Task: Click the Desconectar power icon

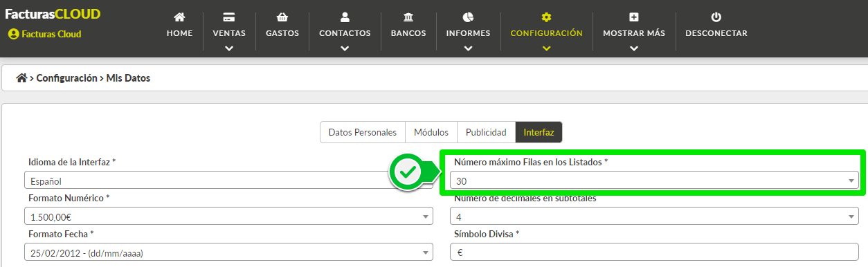Action: pos(716,17)
